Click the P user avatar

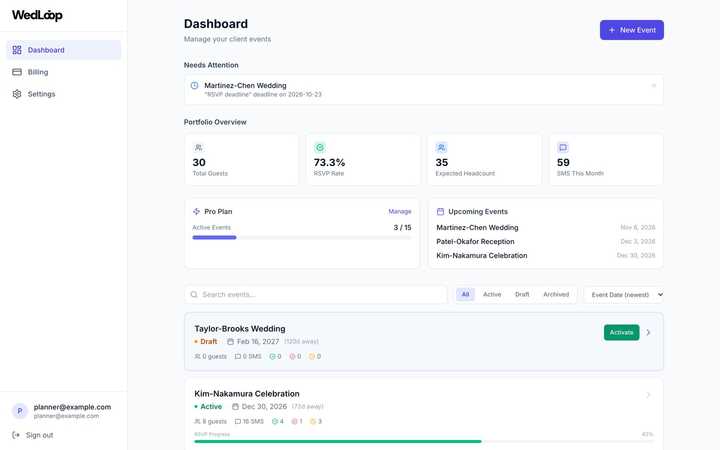pos(20,411)
